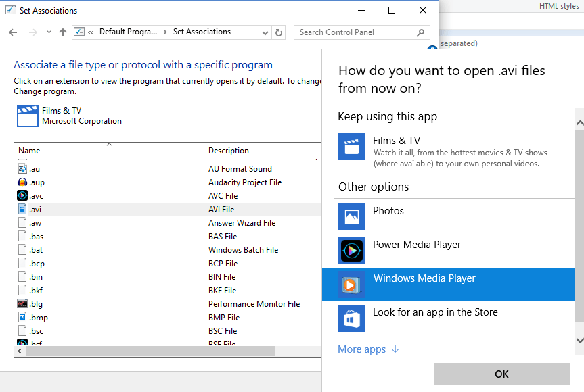584x392 pixels.
Task: Click 'Windows Batch File' description
Action: [x=243, y=250]
